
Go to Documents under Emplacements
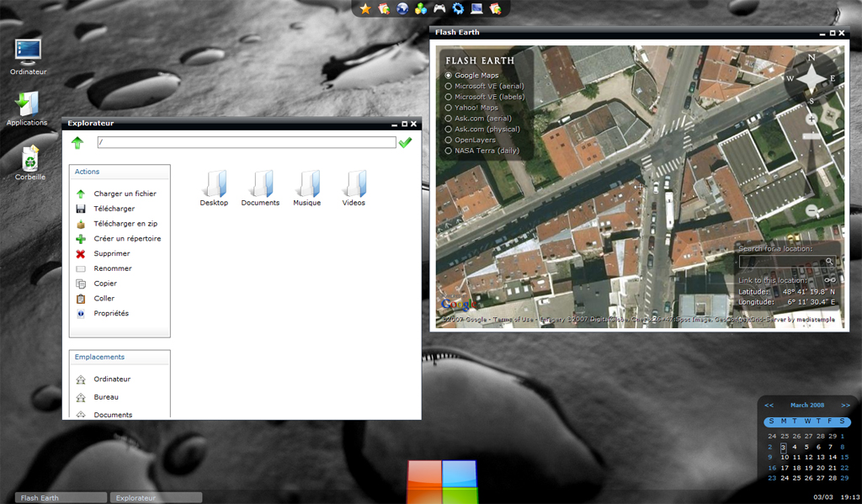[x=104, y=415]
